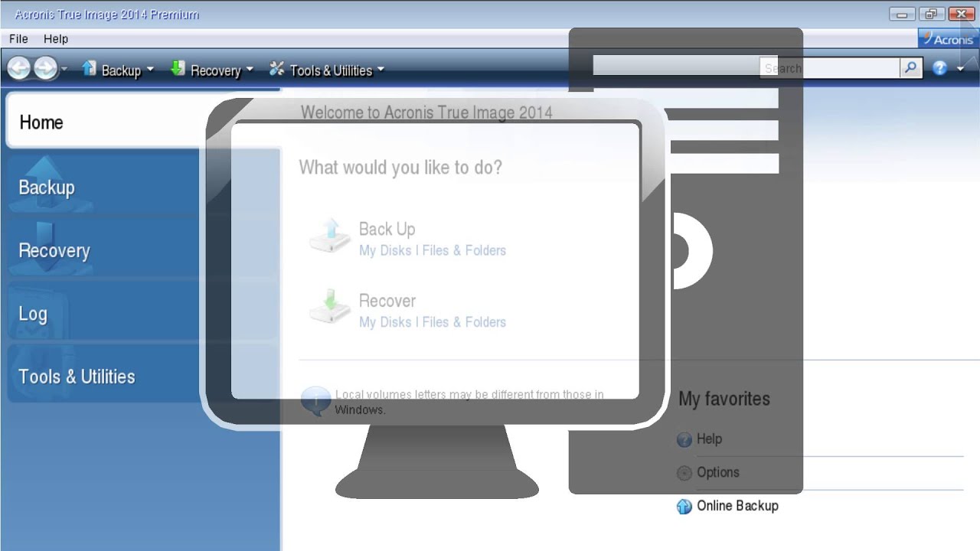Viewport: 980px width, 551px height.
Task: Click the Recover heading
Action: click(387, 301)
